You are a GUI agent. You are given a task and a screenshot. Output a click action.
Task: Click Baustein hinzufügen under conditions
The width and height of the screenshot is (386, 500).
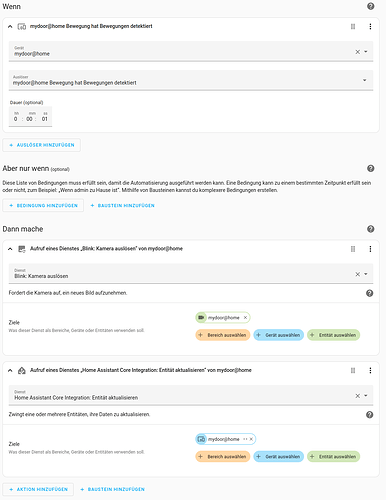tap(122, 205)
